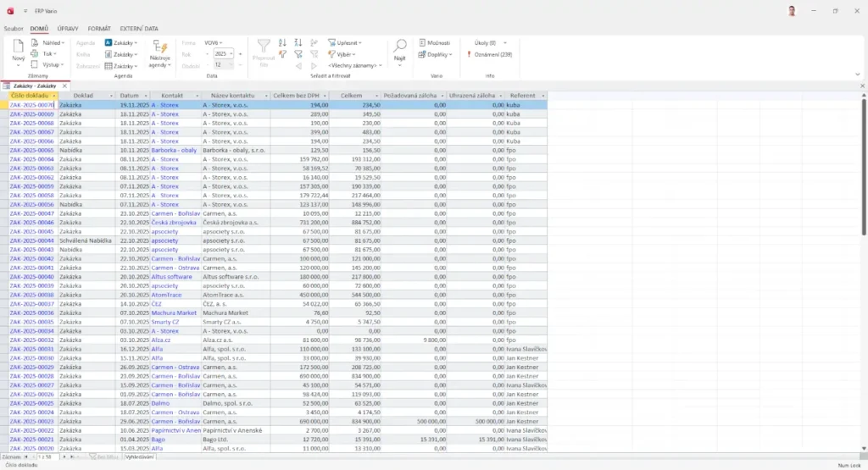
Task: Open document link ZAK-2025-00065
Action: pos(31,150)
